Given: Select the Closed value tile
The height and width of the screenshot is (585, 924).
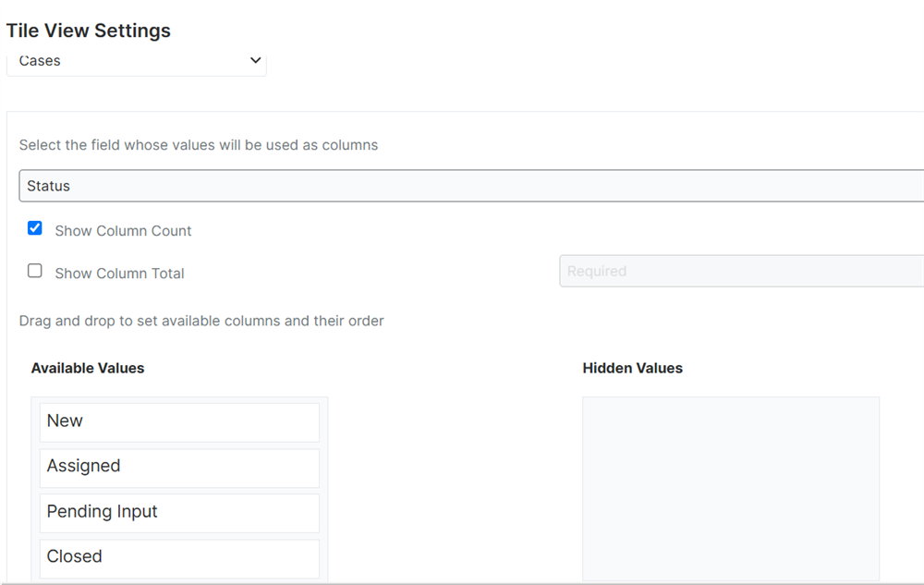Looking at the screenshot, I should 179,557.
